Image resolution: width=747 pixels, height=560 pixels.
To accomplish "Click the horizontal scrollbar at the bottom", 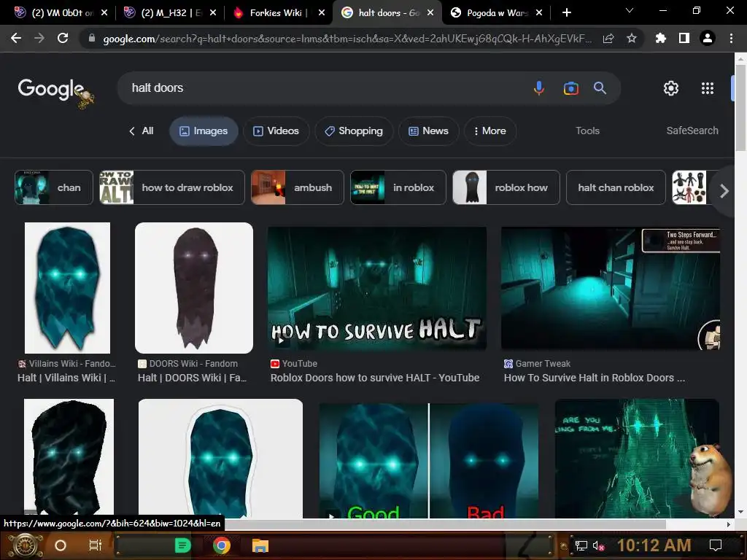I will coord(446,524).
